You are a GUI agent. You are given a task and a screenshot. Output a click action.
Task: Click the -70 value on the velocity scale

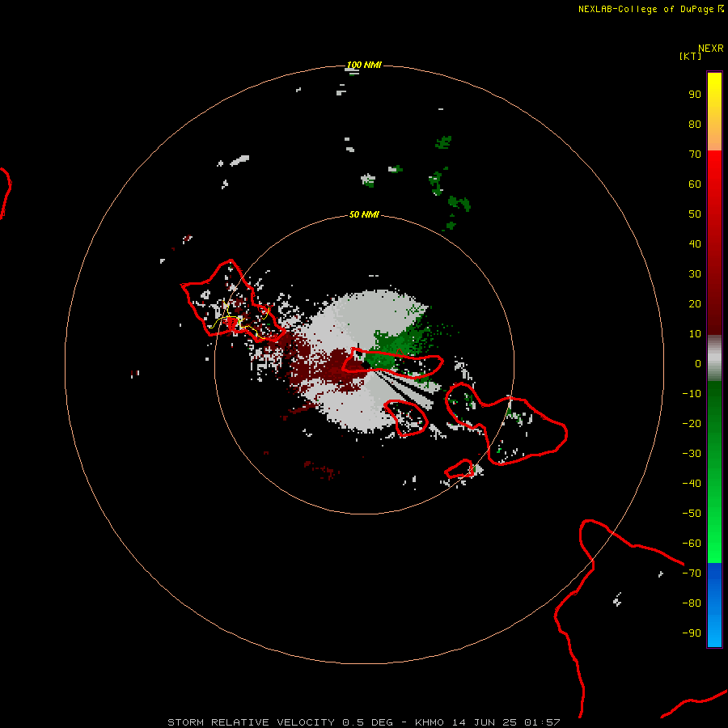(x=692, y=574)
